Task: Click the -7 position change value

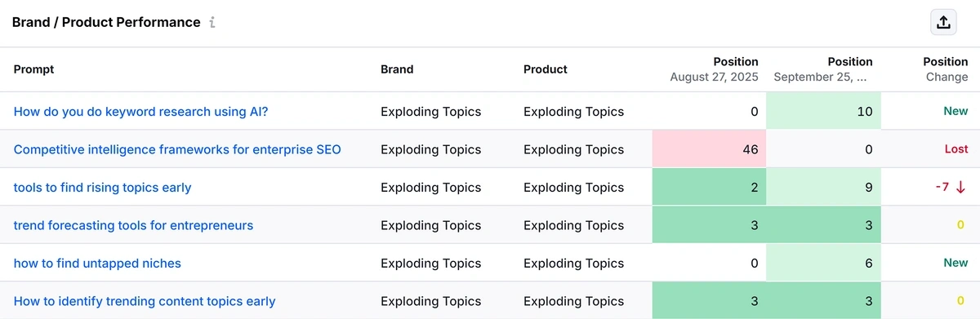Action: [x=942, y=188]
